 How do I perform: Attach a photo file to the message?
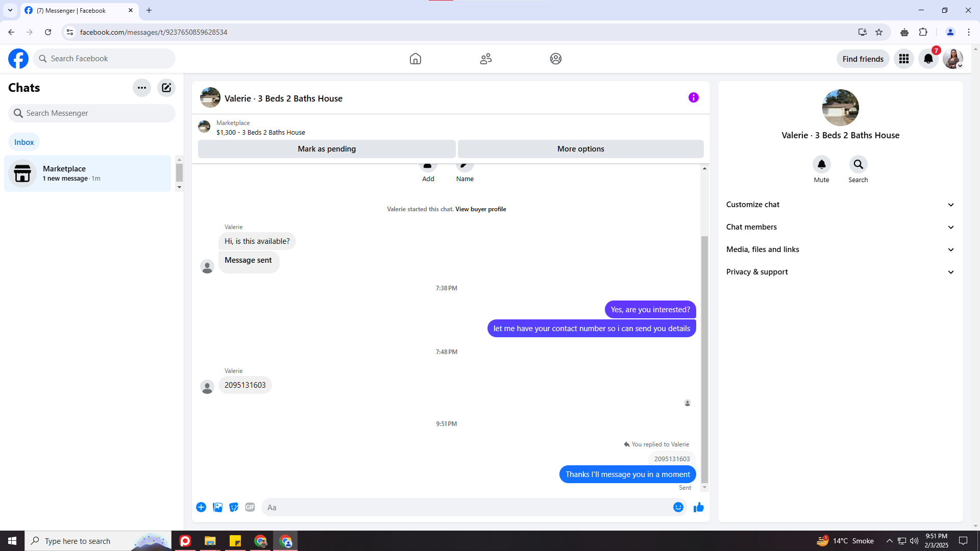(x=217, y=507)
